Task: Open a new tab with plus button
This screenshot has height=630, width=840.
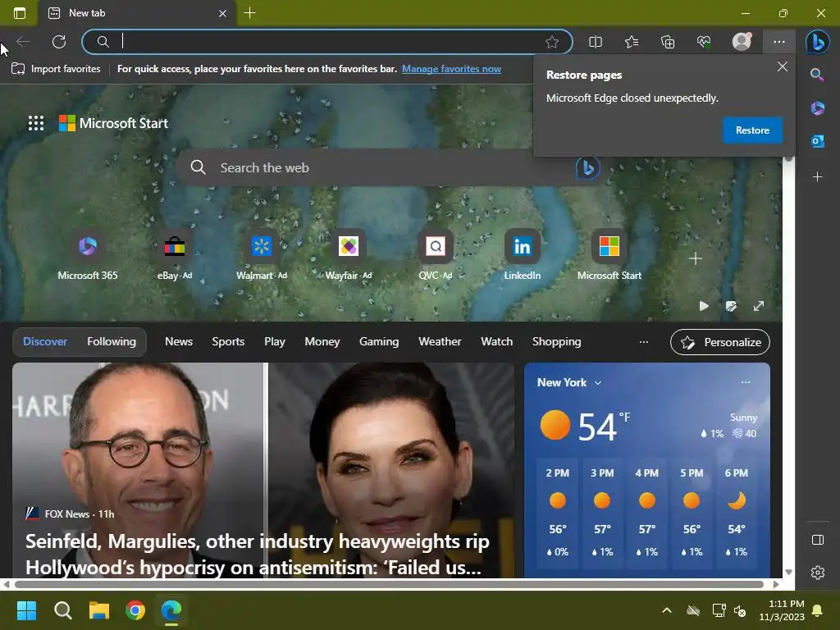Action: click(x=249, y=13)
